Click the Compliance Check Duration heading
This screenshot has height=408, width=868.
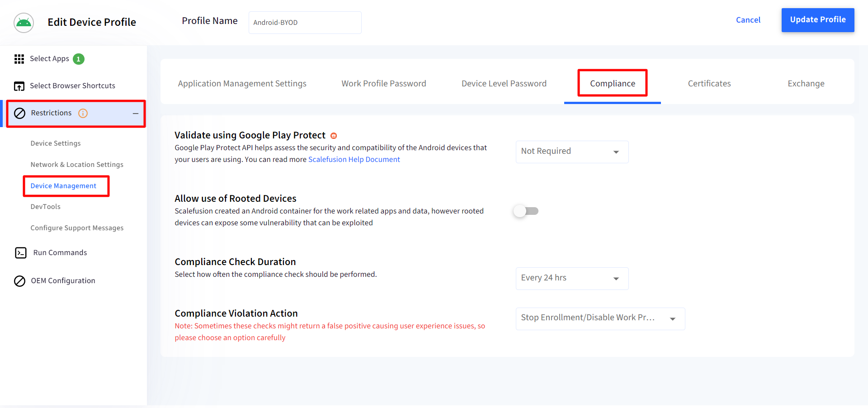235,262
